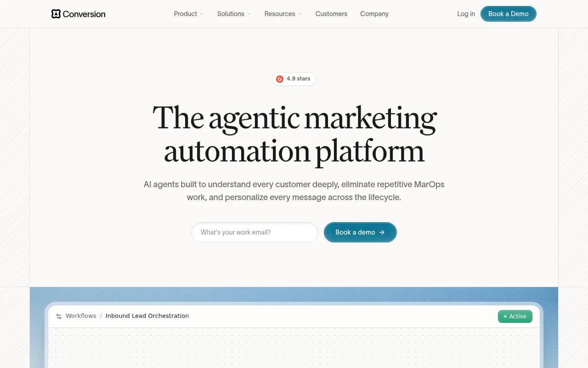Focus the work email input field

click(254, 232)
